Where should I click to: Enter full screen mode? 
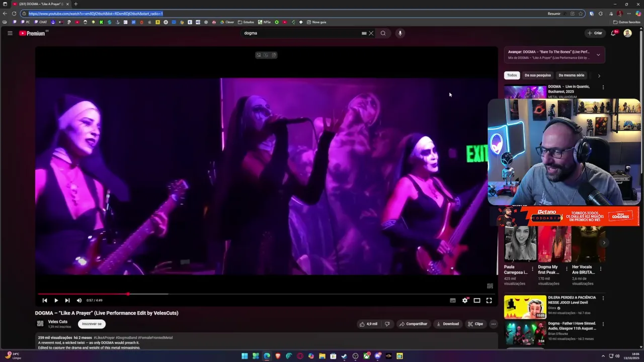(x=489, y=300)
